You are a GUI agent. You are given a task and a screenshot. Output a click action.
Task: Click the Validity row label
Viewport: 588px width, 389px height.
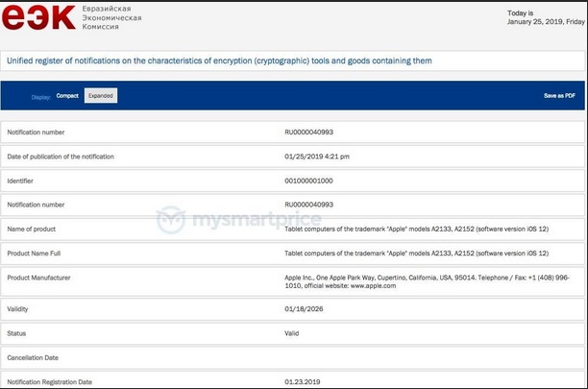pos(17,309)
